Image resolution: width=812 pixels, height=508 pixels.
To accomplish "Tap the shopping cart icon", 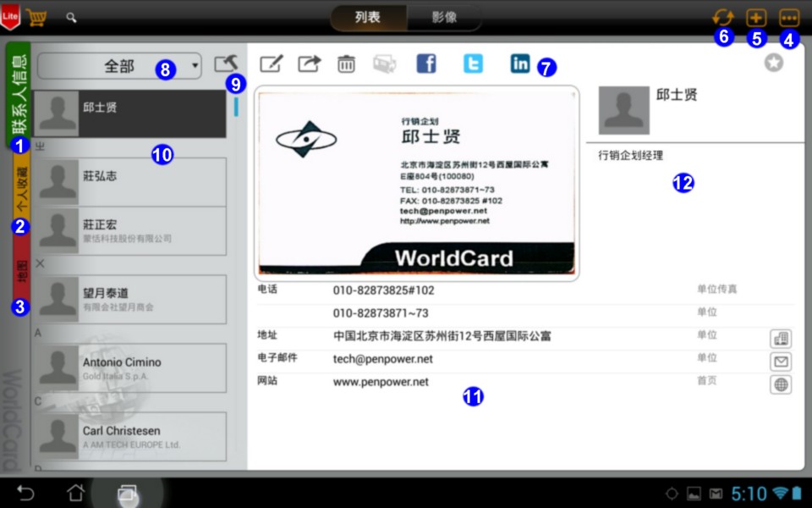I will [36, 17].
